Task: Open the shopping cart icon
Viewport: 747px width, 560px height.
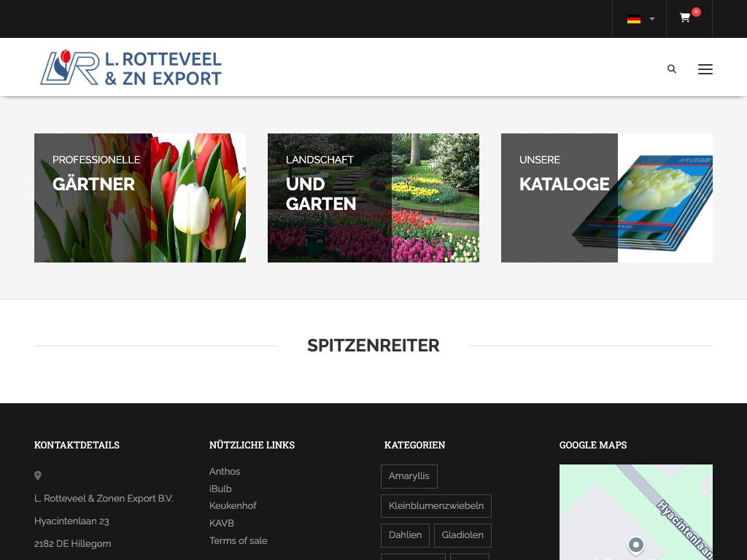Action: 685,18
